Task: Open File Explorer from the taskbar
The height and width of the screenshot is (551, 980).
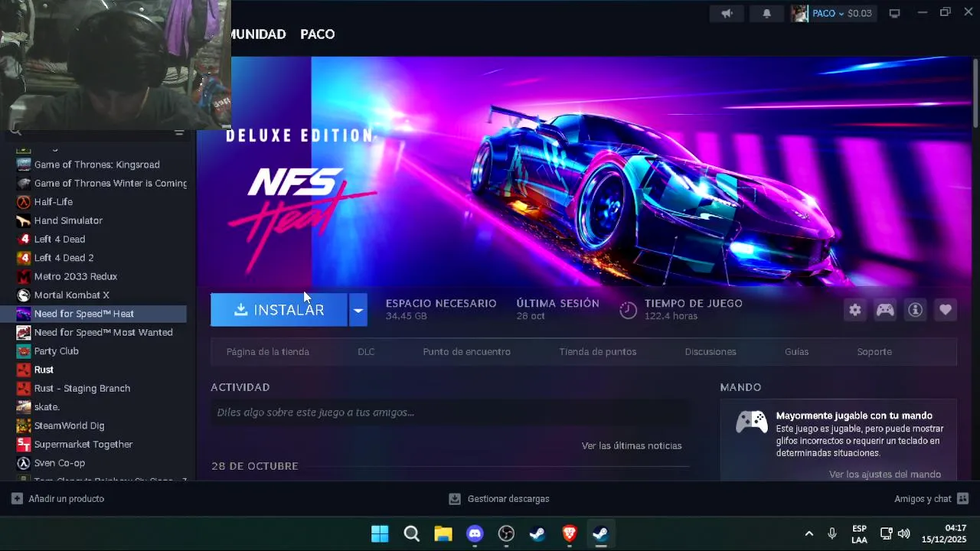Action: tap(443, 533)
